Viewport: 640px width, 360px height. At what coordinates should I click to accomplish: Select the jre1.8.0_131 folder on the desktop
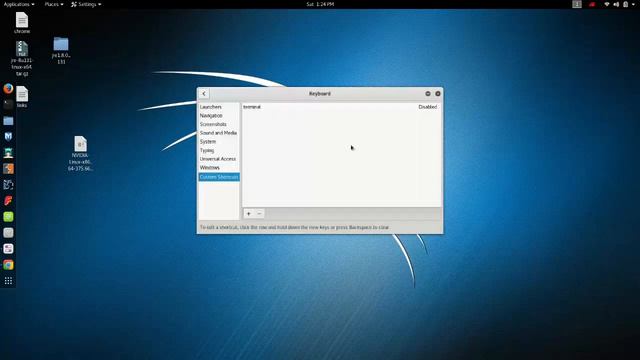61,51
